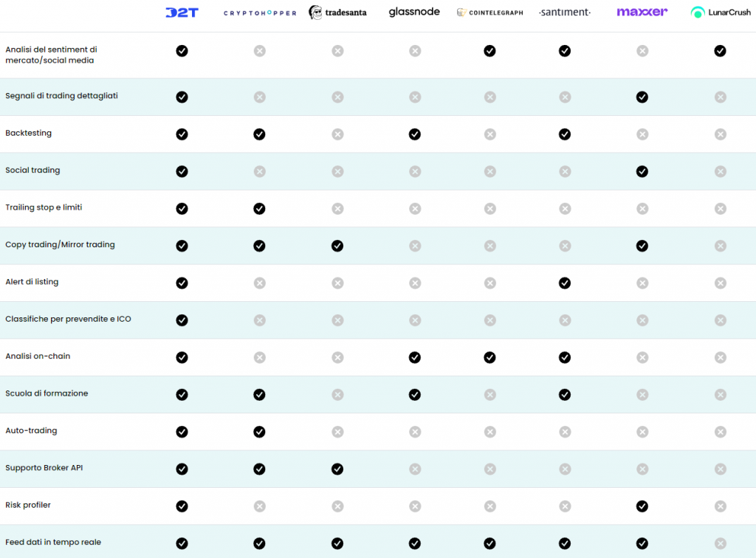Image resolution: width=756 pixels, height=558 pixels.
Task: Click Cointelegraph checkmark in Analisi on-chain row
Action: click(x=490, y=357)
